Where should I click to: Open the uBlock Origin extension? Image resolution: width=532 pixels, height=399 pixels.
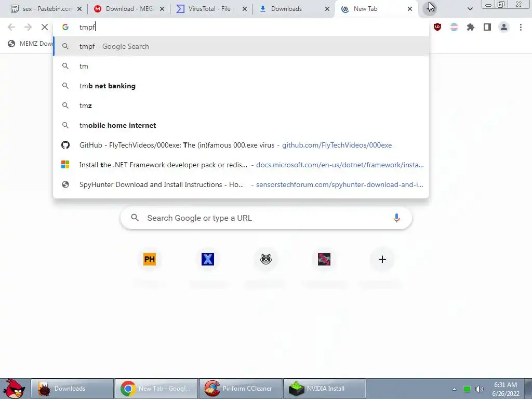coord(437,27)
